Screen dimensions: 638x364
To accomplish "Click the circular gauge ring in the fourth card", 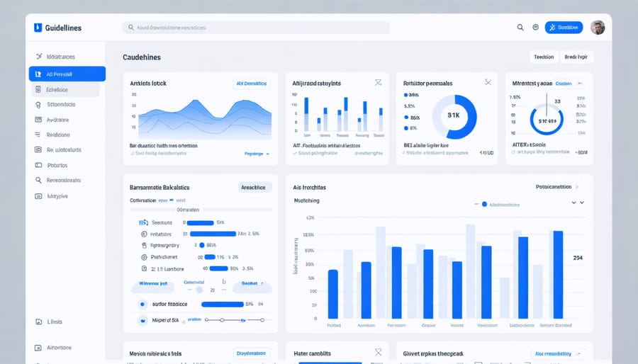I will (x=547, y=120).
